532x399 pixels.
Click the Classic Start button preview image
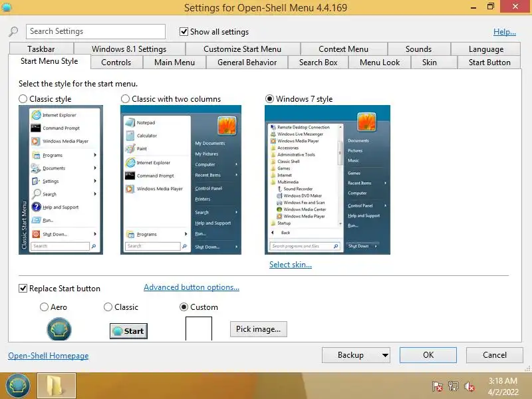[128, 331]
